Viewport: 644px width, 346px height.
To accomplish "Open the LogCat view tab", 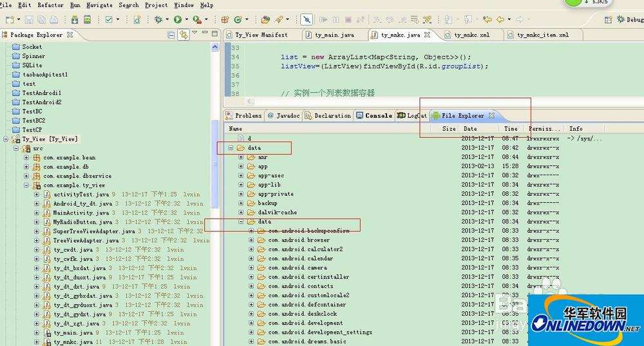I will [412, 116].
